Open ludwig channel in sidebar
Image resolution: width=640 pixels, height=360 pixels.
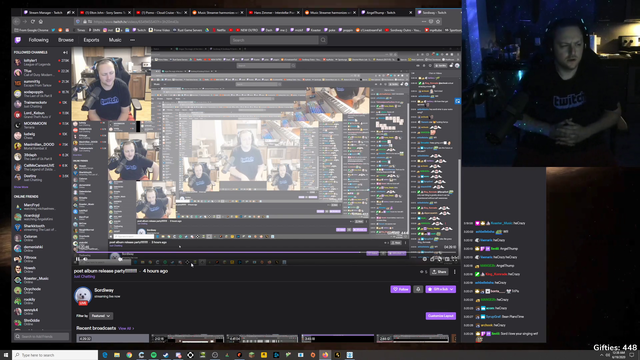click(x=41, y=136)
